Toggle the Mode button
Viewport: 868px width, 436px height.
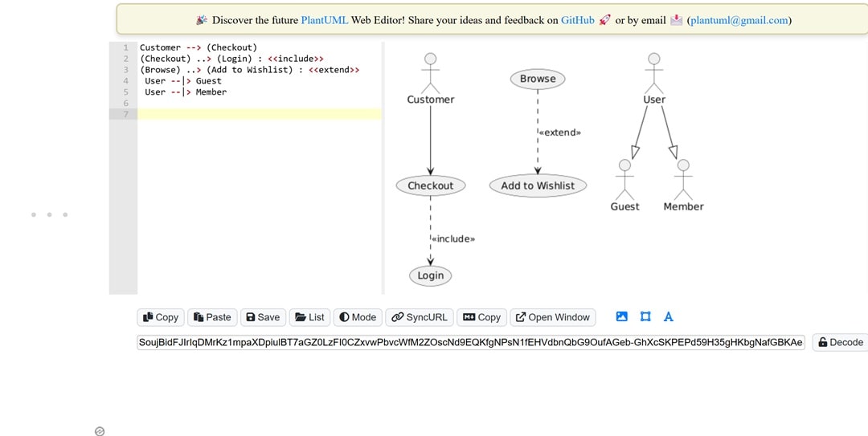[x=358, y=317]
